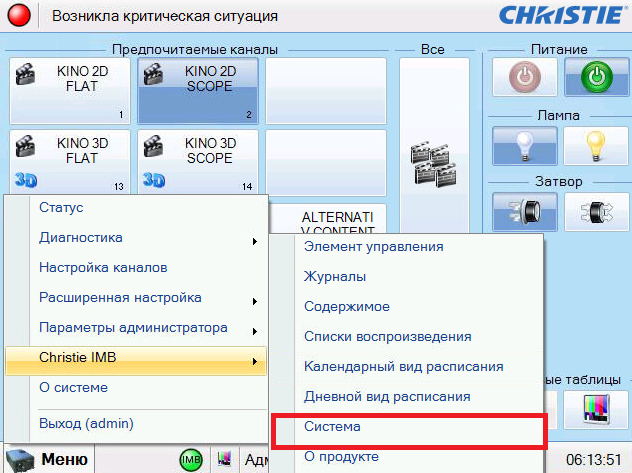This screenshot has width=632, height=473.
Task: Switch lamp on with yellow bulb
Action: [x=596, y=146]
